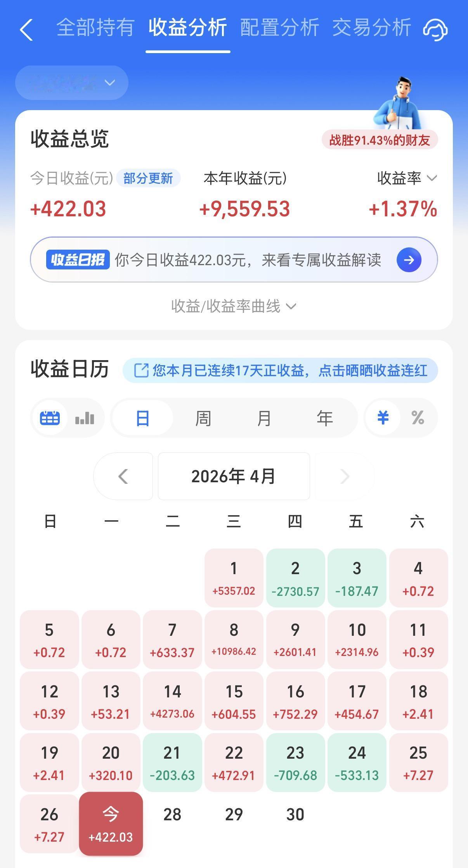Select calendar day 21 with -203.63

[x=172, y=762]
